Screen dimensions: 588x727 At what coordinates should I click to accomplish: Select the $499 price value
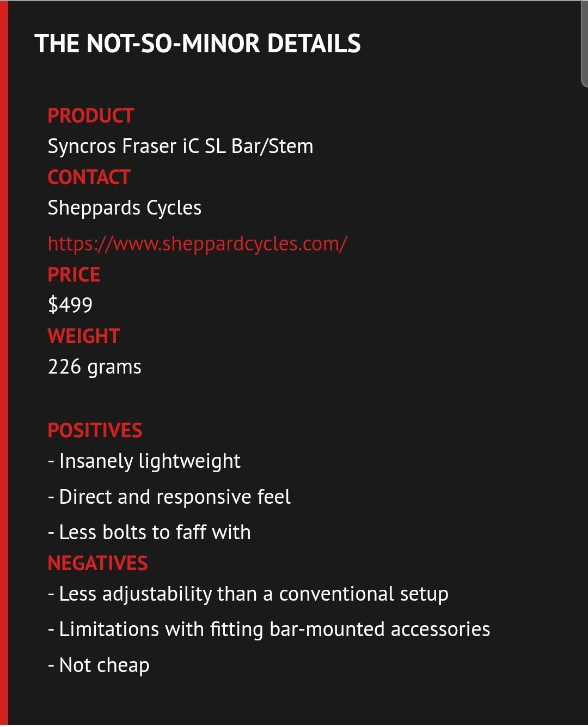tap(70, 305)
